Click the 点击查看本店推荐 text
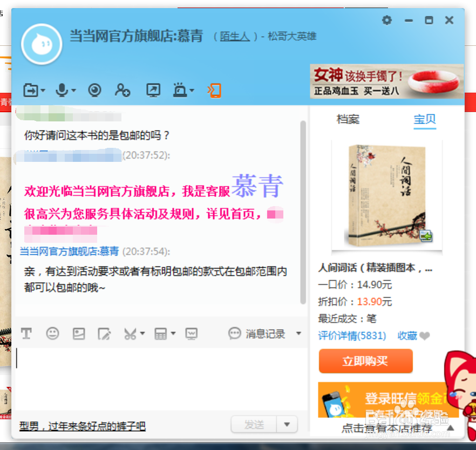The image size is (476, 450). coord(387,428)
